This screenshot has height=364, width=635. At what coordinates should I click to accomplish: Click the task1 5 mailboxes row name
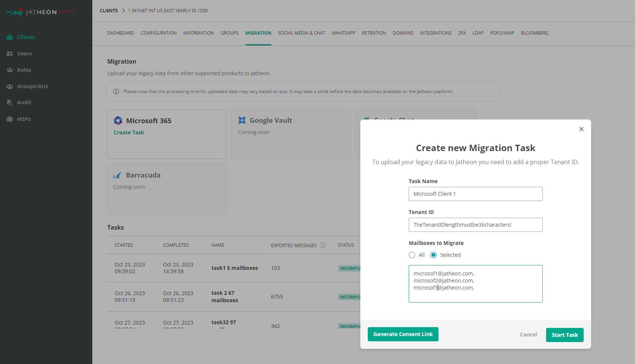click(x=234, y=268)
